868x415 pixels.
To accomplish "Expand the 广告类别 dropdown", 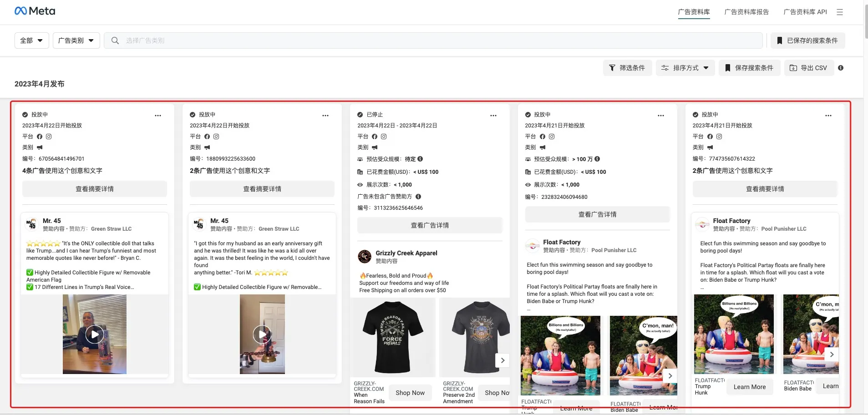I will pos(76,40).
